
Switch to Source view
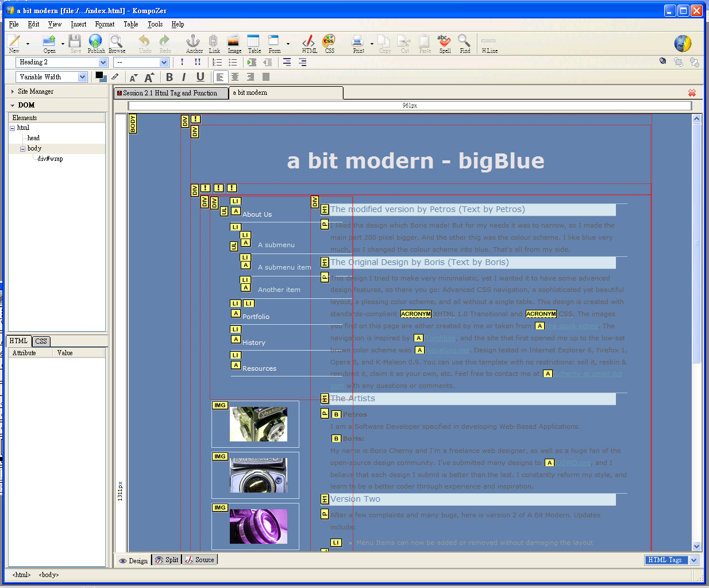point(200,560)
